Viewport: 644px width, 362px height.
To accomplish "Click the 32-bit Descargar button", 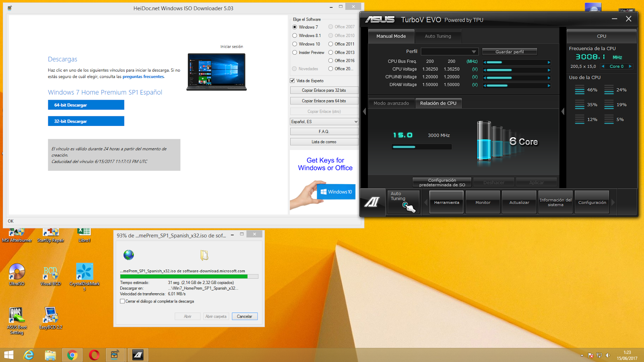I will (x=86, y=121).
